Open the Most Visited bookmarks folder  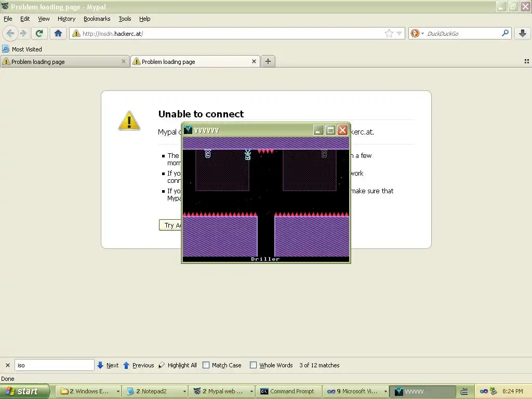[22, 49]
